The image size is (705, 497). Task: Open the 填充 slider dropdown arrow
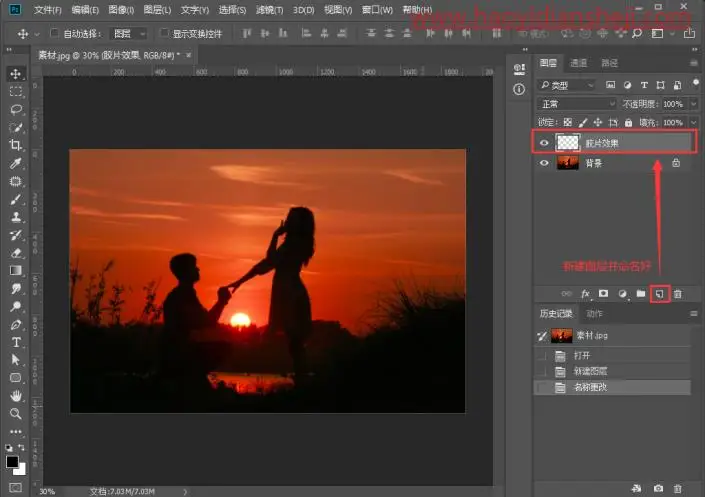(693, 122)
